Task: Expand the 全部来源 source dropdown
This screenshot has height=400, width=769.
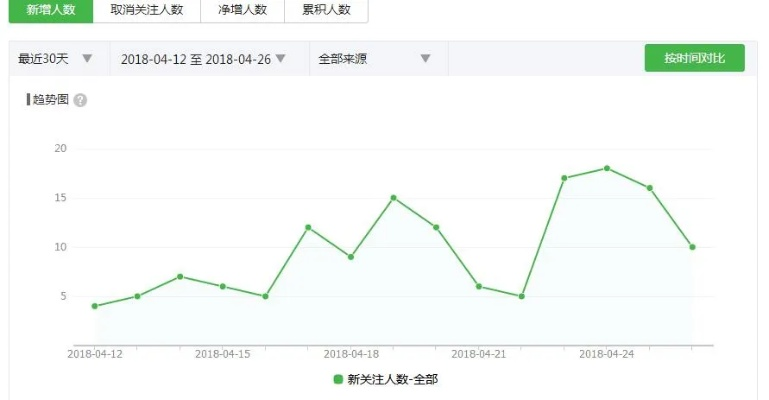Action: 375,59
